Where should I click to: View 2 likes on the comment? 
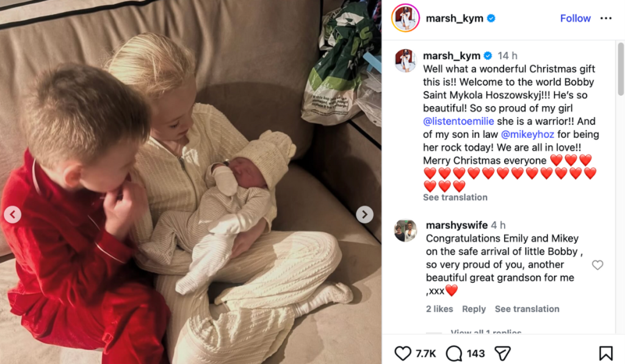coord(439,309)
